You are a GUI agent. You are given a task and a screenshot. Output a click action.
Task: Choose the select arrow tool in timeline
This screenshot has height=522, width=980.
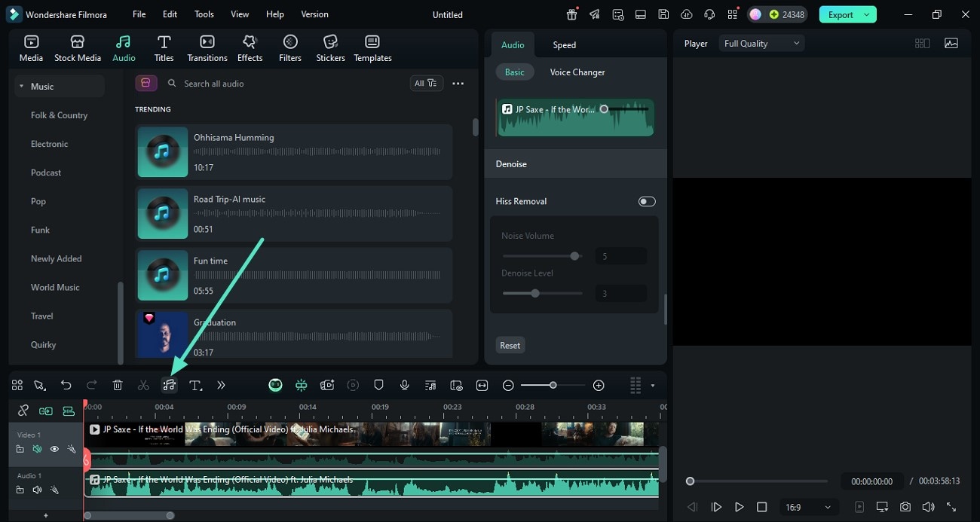click(x=40, y=385)
